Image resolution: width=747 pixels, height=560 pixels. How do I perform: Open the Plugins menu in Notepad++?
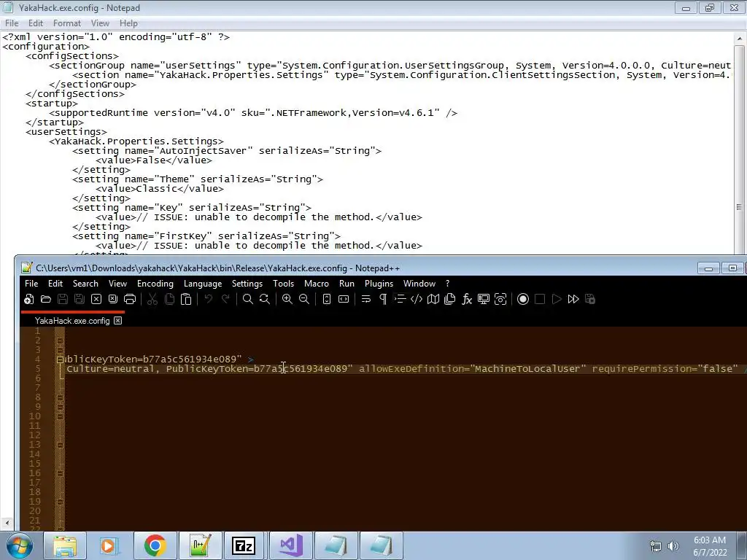pyautogui.click(x=379, y=284)
